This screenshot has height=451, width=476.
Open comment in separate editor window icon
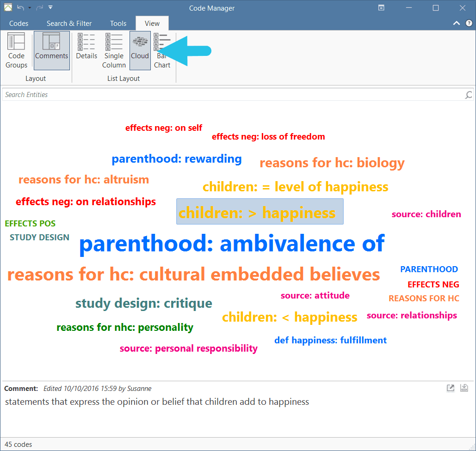[x=451, y=388]
